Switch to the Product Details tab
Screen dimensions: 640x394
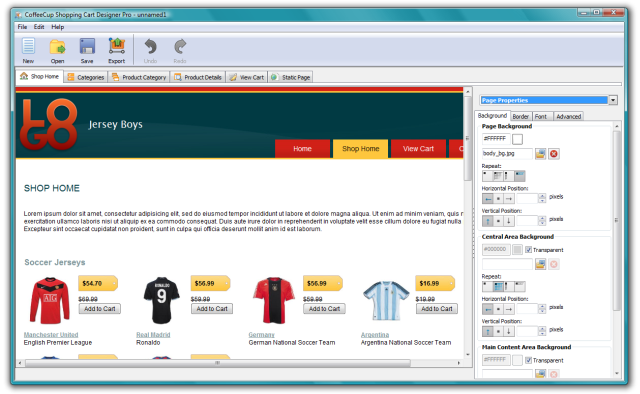click(x=198, y=77)
